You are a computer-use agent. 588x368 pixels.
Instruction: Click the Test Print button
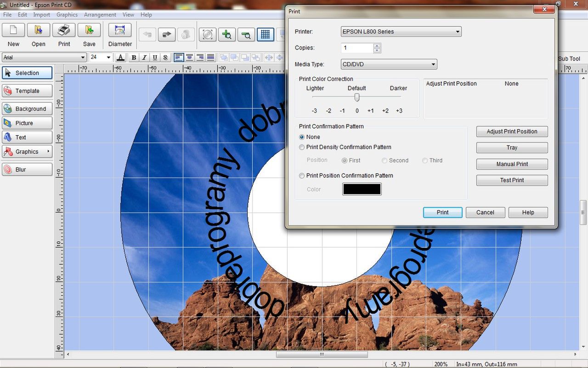tap(512, 180)
